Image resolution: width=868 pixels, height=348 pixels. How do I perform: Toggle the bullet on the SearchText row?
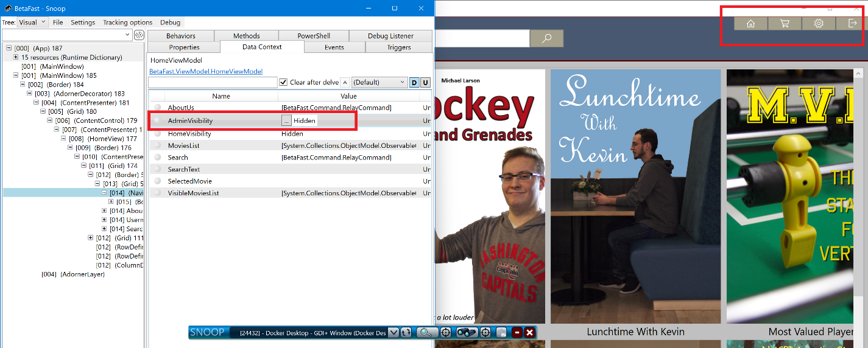pos(157,169)
